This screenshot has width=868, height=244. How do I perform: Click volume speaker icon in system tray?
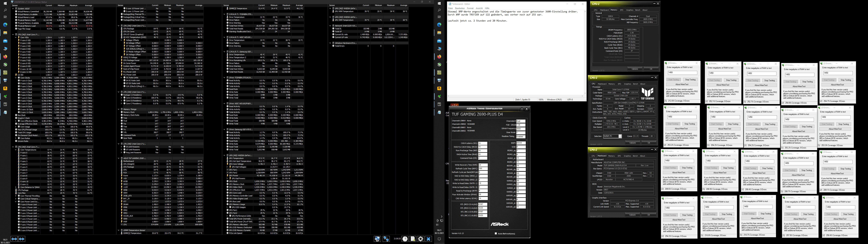tap(438, 225)
